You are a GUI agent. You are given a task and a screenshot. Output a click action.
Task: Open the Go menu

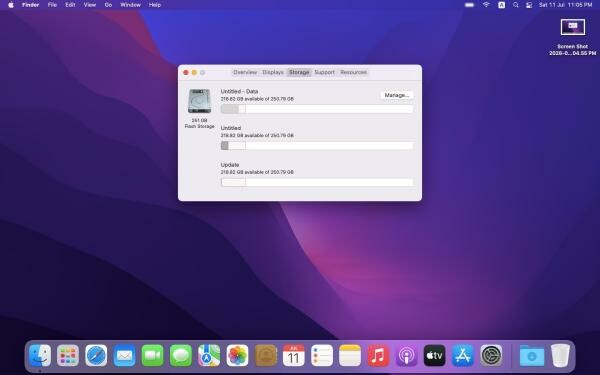pos(108,5)
